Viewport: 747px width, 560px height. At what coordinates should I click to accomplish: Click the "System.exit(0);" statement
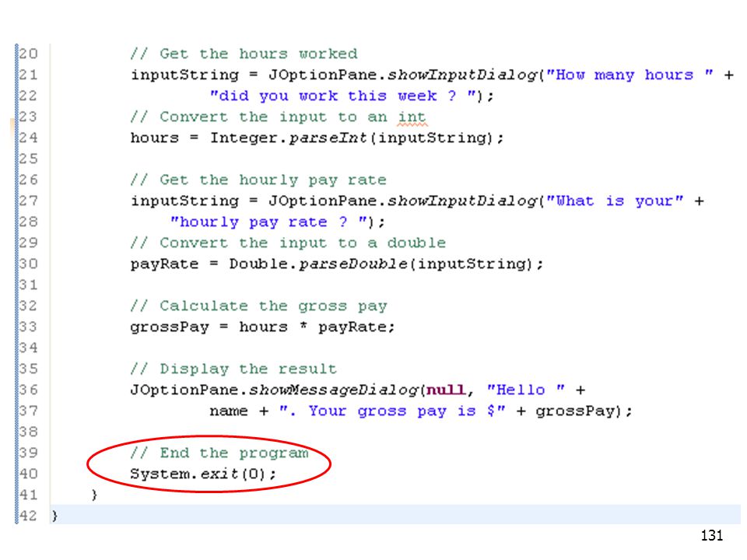pos(203,474)
